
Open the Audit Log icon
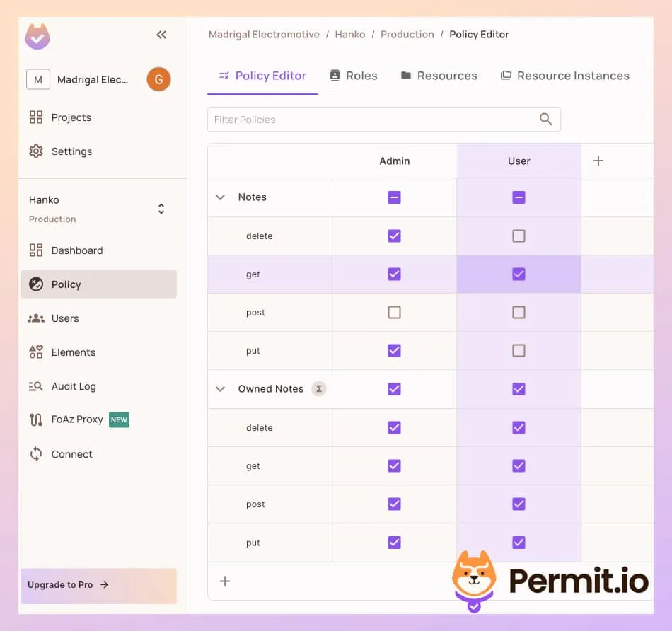[36, 386]
